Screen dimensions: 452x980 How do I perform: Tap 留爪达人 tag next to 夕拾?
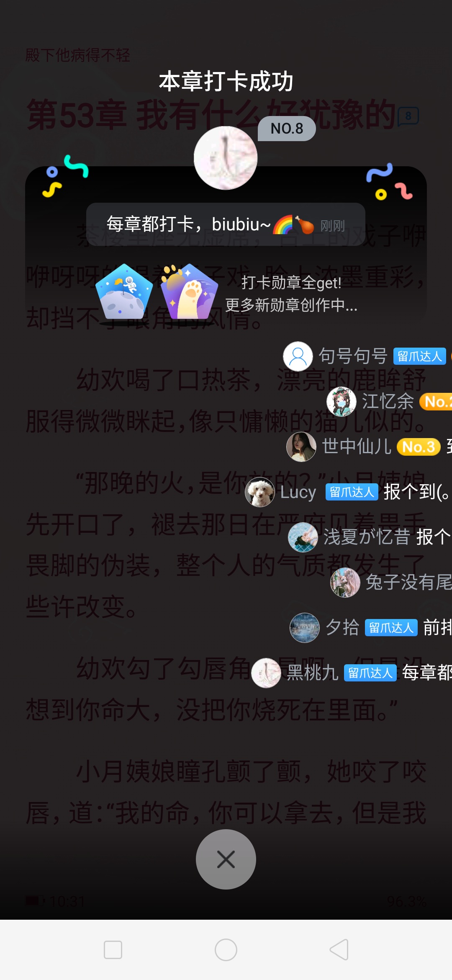(x=391, y=628)
